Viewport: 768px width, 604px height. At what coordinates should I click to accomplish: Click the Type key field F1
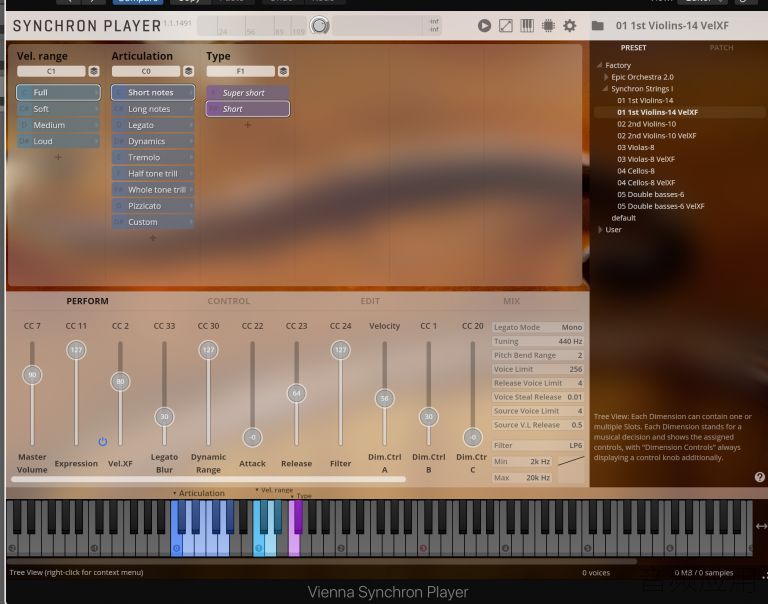[240, 71]
